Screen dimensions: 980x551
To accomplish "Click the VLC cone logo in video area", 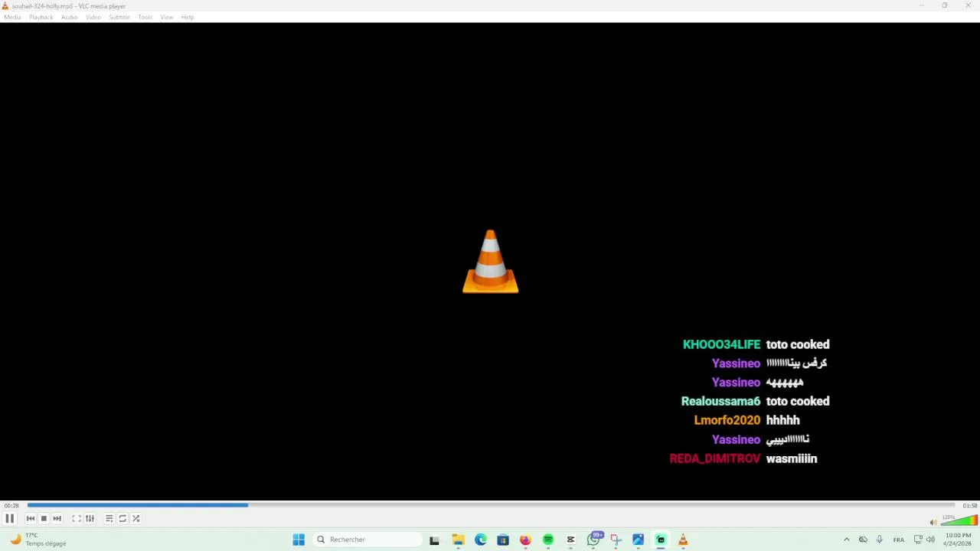I will [490, 262].
